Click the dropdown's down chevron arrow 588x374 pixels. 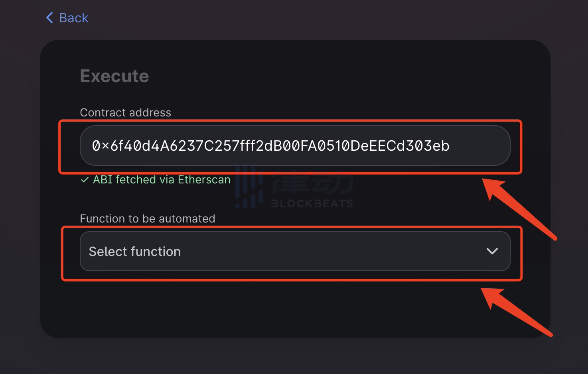tap(492, 251)
